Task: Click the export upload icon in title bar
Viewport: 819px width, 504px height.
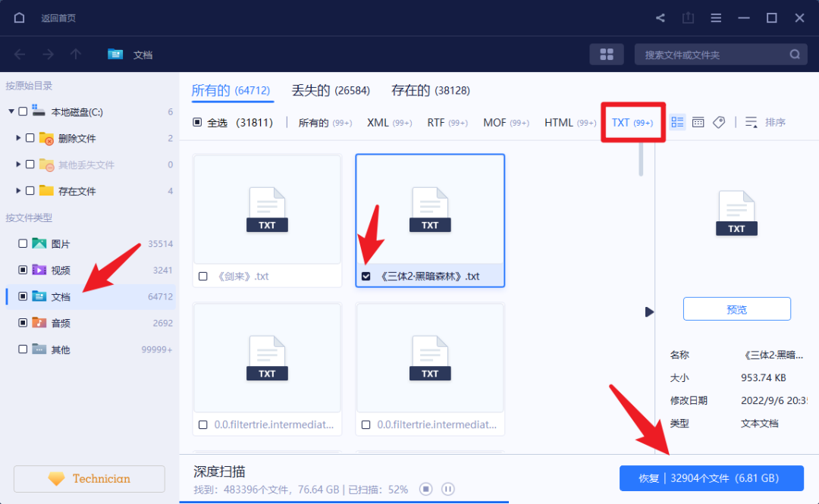Action: [689, 17]
